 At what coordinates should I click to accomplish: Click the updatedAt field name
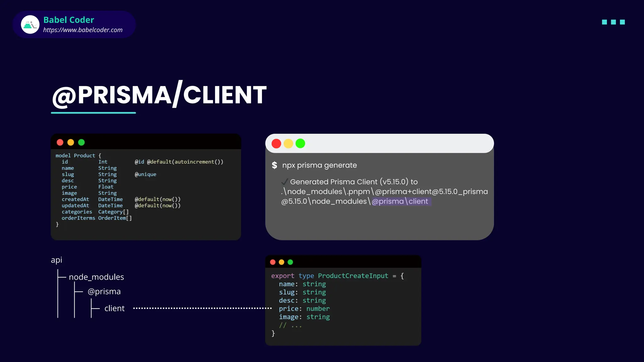point(75,206)
